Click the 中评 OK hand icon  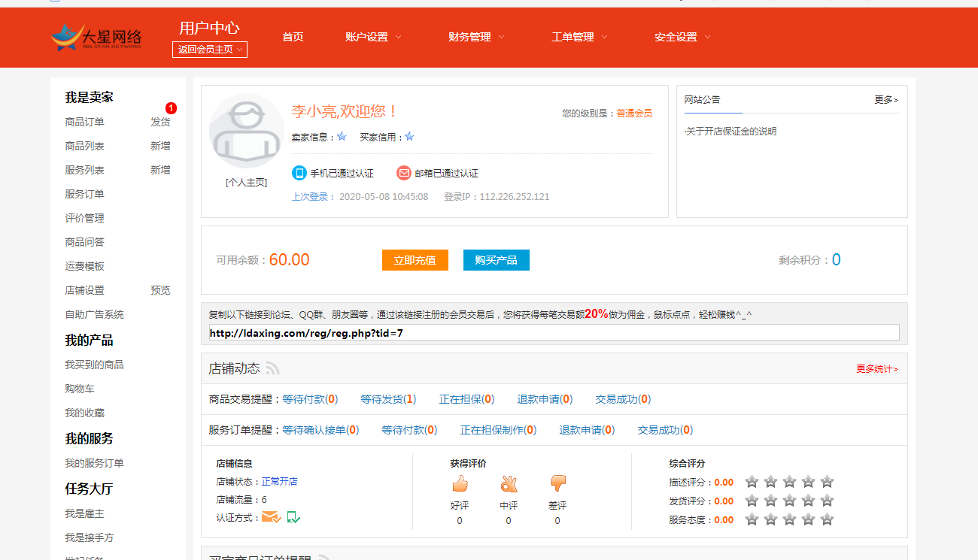509,483
